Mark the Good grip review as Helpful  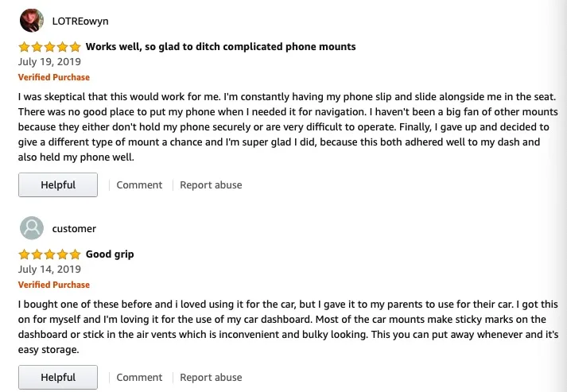point(58,378)
